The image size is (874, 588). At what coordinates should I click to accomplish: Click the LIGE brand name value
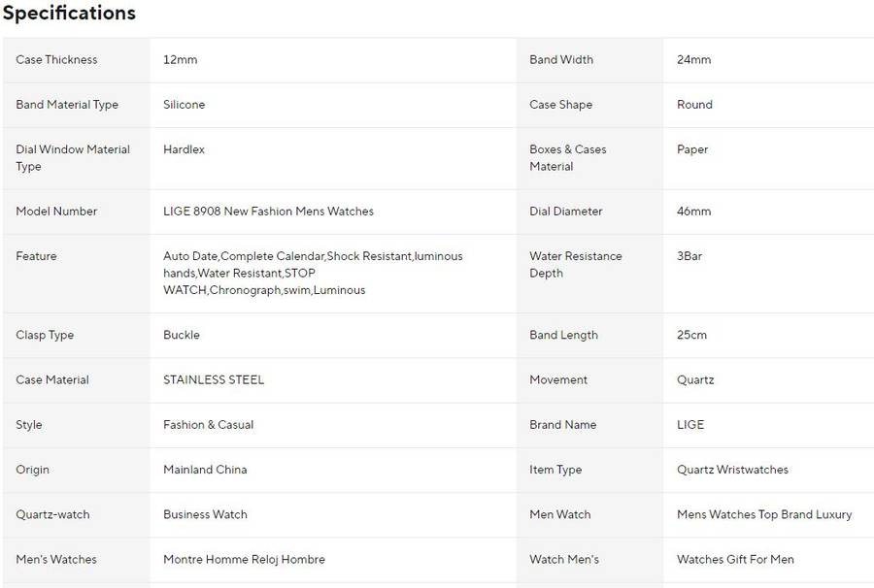pyautogui.click(x=690, y=425)
